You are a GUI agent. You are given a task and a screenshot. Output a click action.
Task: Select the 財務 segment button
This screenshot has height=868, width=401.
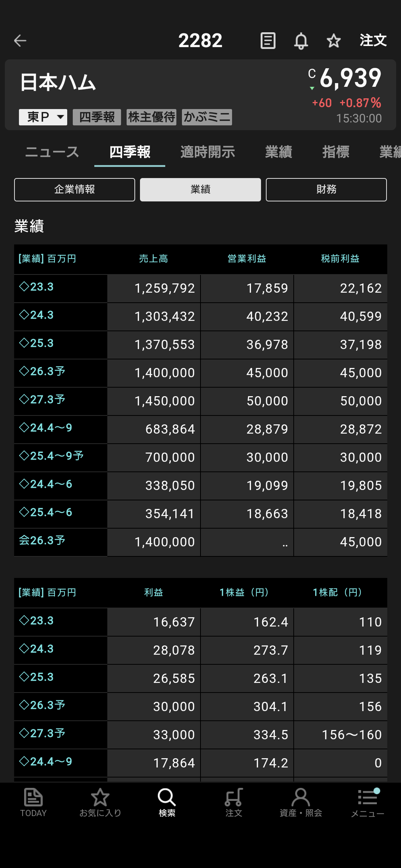(x=326, y=190)
